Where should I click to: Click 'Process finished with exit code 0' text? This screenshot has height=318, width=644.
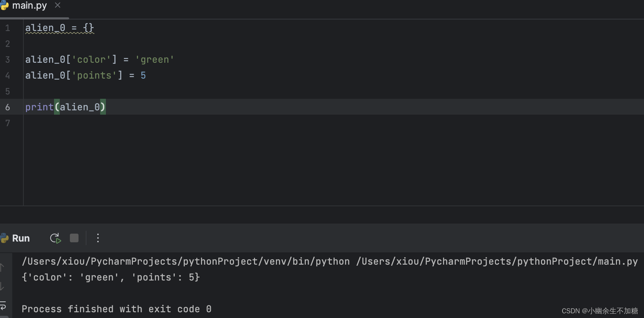point(116,309)
